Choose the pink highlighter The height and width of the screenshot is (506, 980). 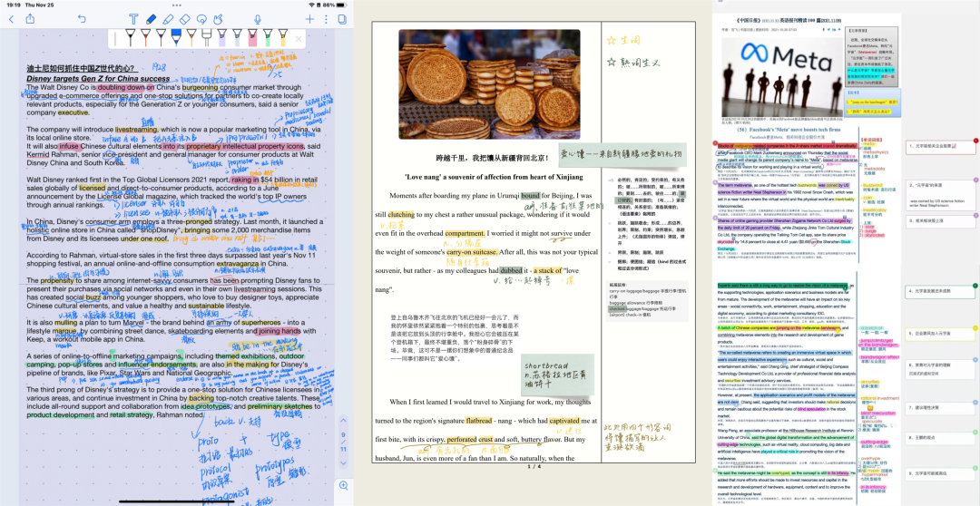click(x=252, y=38)
